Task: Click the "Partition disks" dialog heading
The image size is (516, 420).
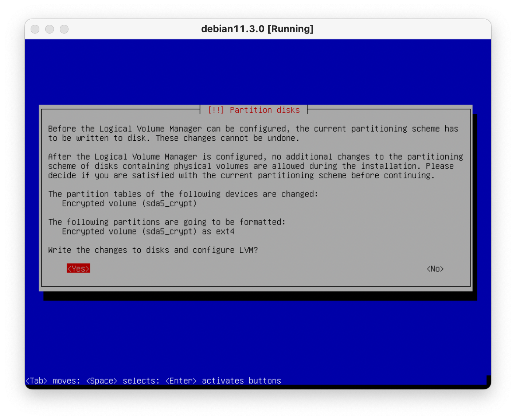Action: click(x=265, y=110)
